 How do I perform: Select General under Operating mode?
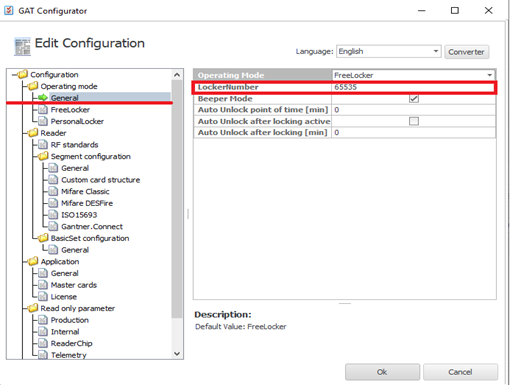[64, 98]
